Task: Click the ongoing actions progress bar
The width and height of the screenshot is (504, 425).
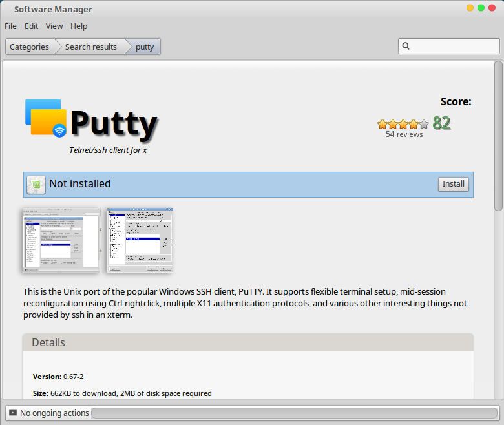Action: click(295, 413)
